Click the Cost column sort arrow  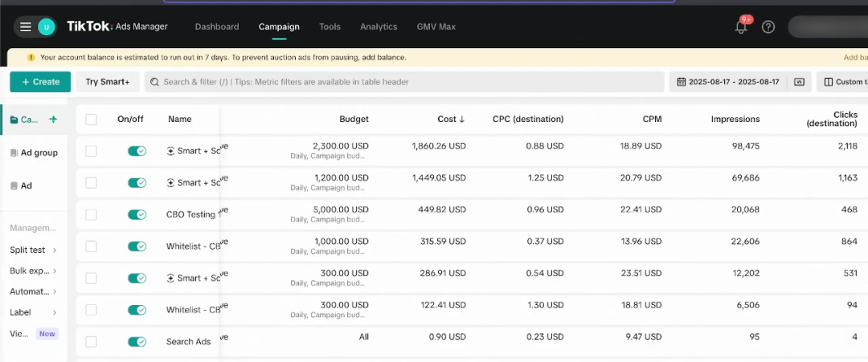click(462, 120)
